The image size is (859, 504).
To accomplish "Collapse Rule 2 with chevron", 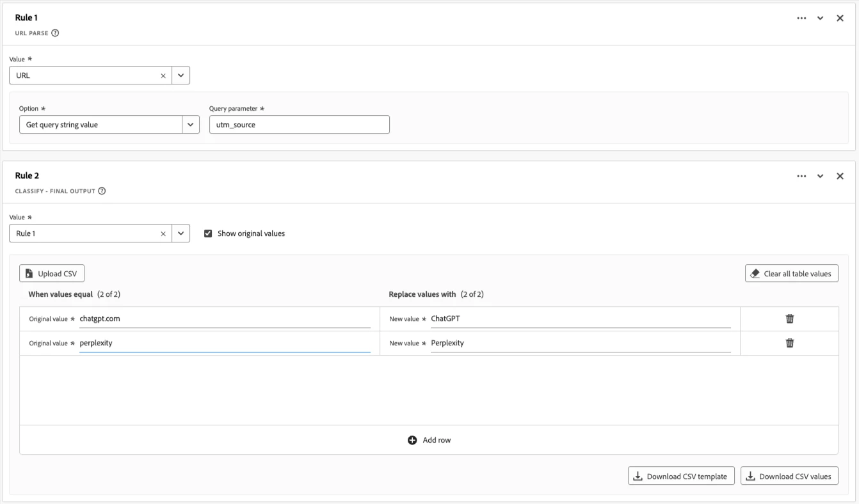I will 820,176.
